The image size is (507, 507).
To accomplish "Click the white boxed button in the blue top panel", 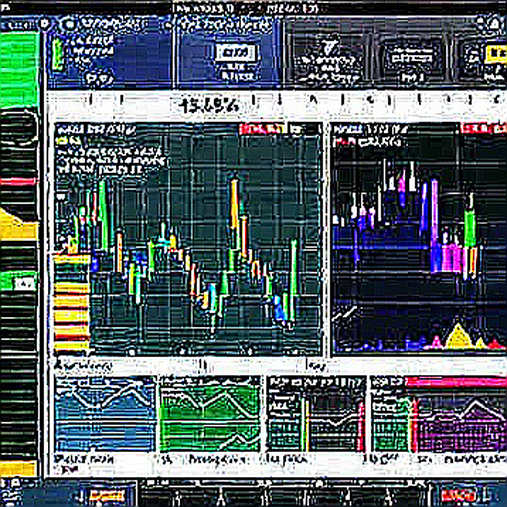I will pyautogui.click(x=236, y=53).
